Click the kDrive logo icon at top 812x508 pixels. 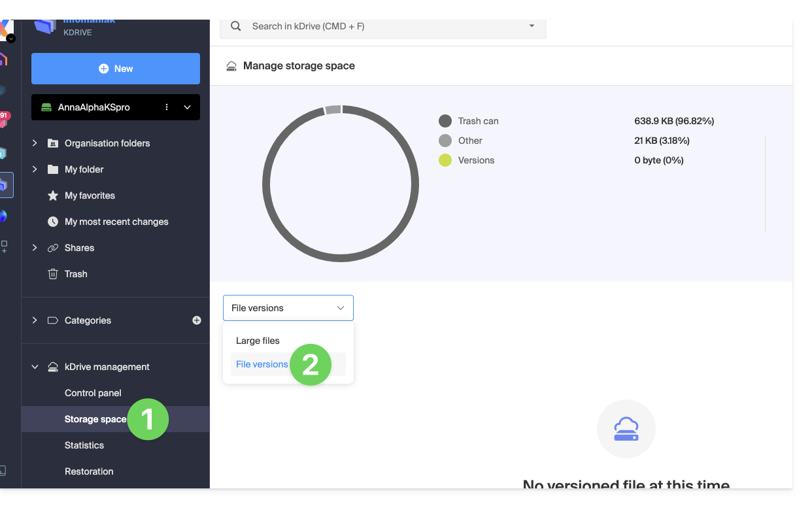(45, 25)
